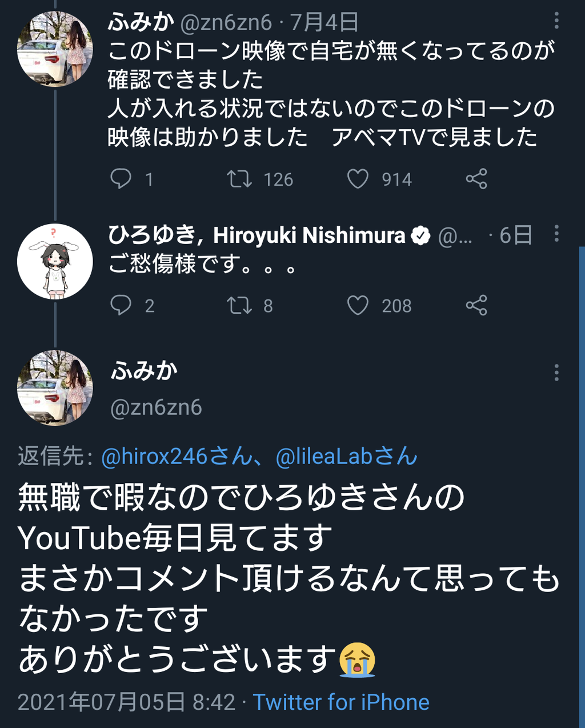Open ふみか's avatar on the top tweet
Screen dimensions: 585x728
pyautogui.click(x=55, y=49)
